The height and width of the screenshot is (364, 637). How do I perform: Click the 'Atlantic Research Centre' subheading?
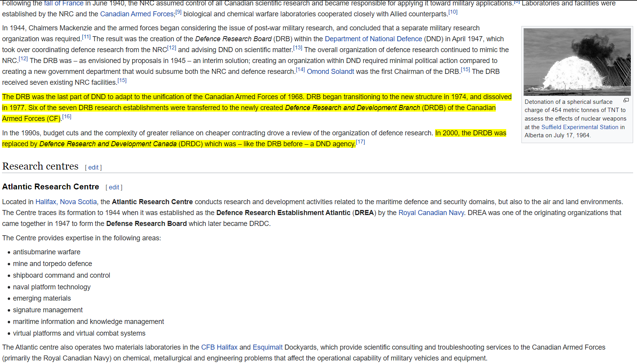[51, 187]
